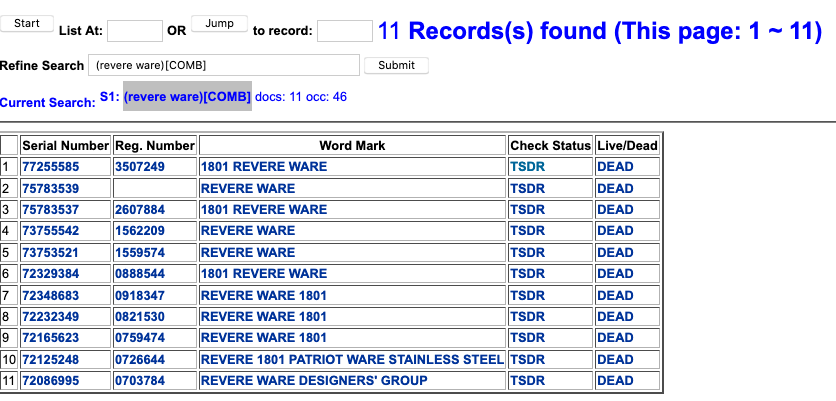Viewport: 836px width, 401px height.
Task: Open serial number 72125248
Action: [51, 359]
